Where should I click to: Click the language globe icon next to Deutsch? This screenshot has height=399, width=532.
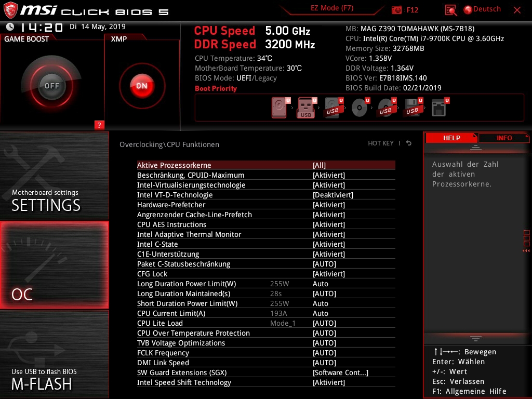pos(468,10)
